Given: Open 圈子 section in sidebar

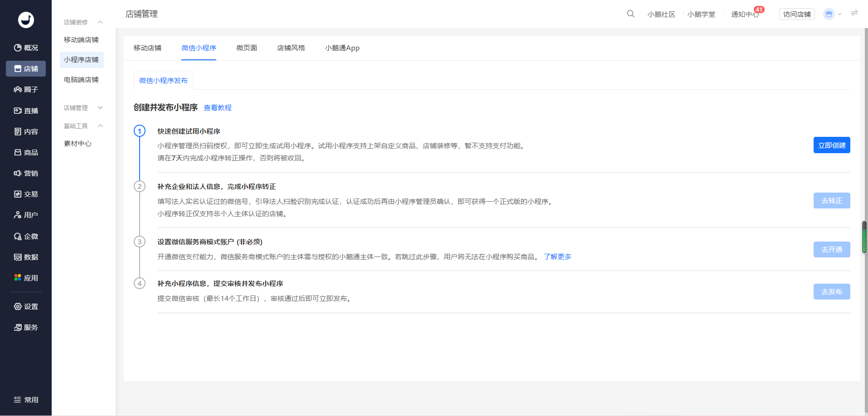Looking at the screenshot, I should [x=26, y=89].
